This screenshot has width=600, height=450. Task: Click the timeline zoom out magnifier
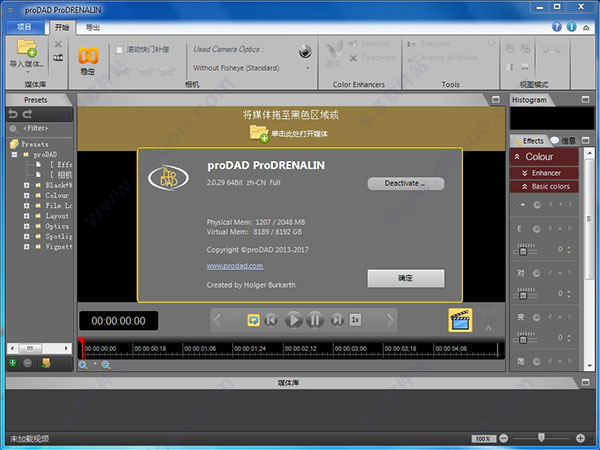[106, 365]
